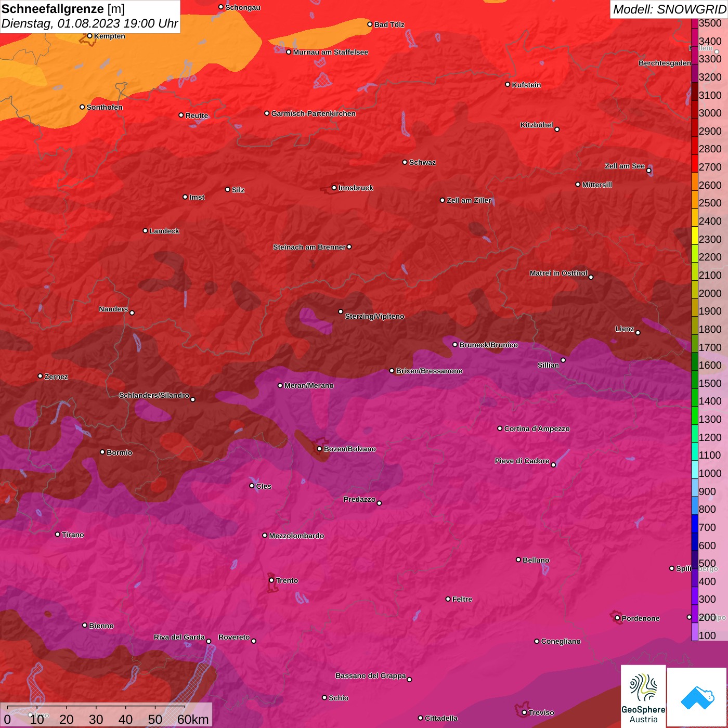Click the Meran/Merano label
This screenshot has height=728, width=728.
pos(309,385)
